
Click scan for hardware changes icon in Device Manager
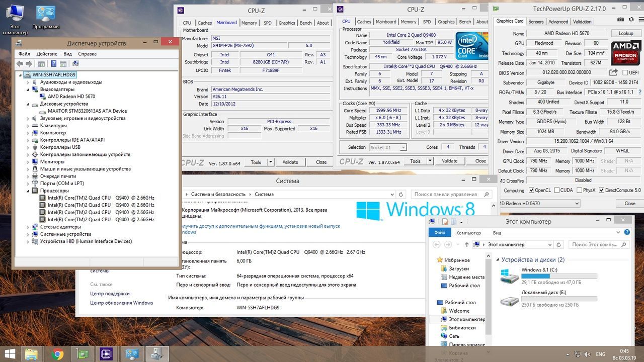[x=75, y=64]
